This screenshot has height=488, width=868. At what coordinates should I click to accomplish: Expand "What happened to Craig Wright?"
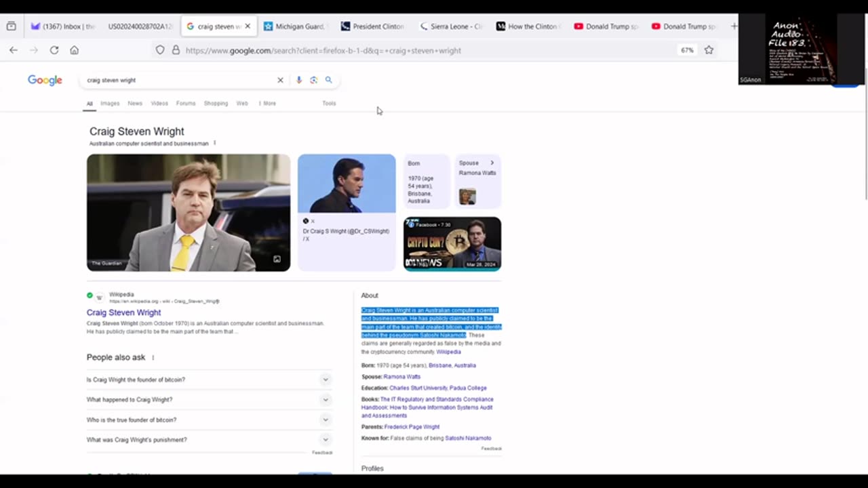(208, 400)
